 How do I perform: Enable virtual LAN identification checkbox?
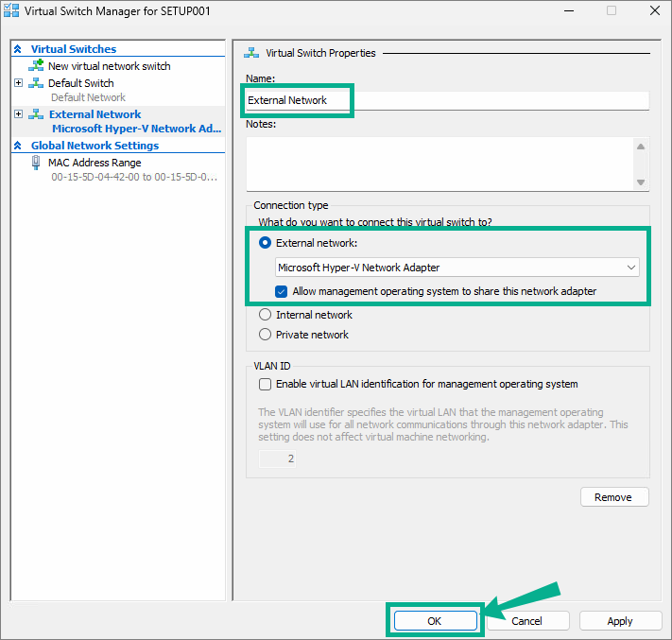tap(266, 384)
